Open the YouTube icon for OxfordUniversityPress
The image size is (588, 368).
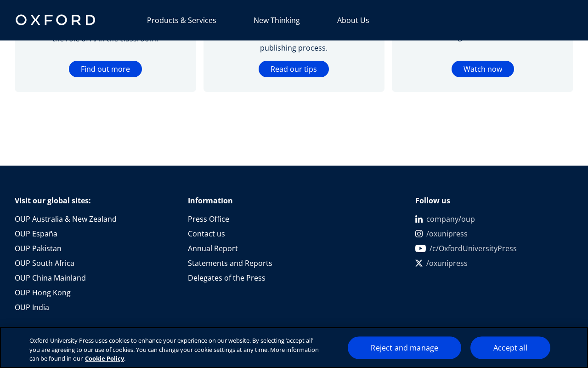point(420,248)
